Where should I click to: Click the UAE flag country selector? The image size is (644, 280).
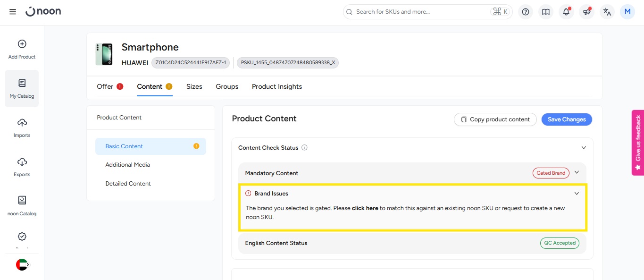[x=22, y=264]
